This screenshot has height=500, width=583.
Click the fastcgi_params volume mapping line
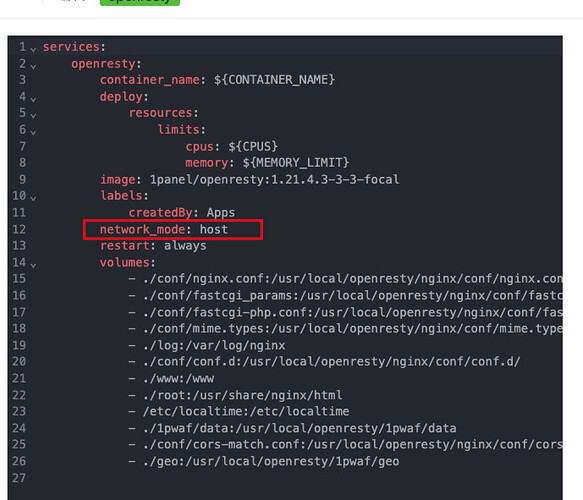pos(345,296)
